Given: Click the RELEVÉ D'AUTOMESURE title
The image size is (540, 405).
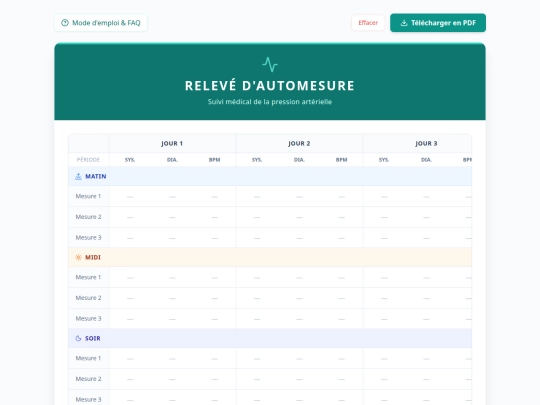Looking at the screenshot, I should point(270,86).
